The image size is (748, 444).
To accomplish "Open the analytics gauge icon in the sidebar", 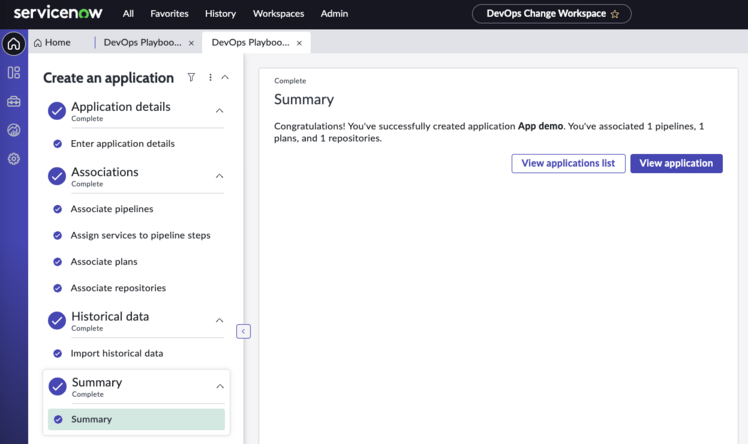I will (14, 130).
